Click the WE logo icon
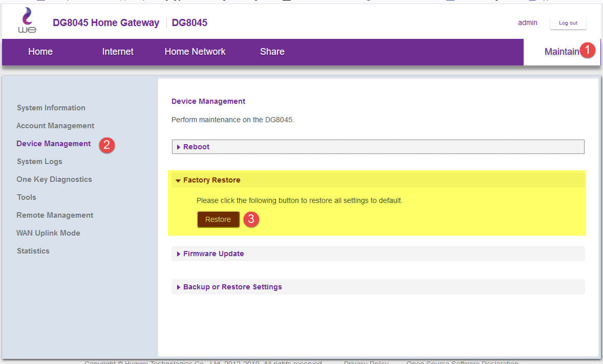This screenshot has height=364, width=603. pos(27,20)
